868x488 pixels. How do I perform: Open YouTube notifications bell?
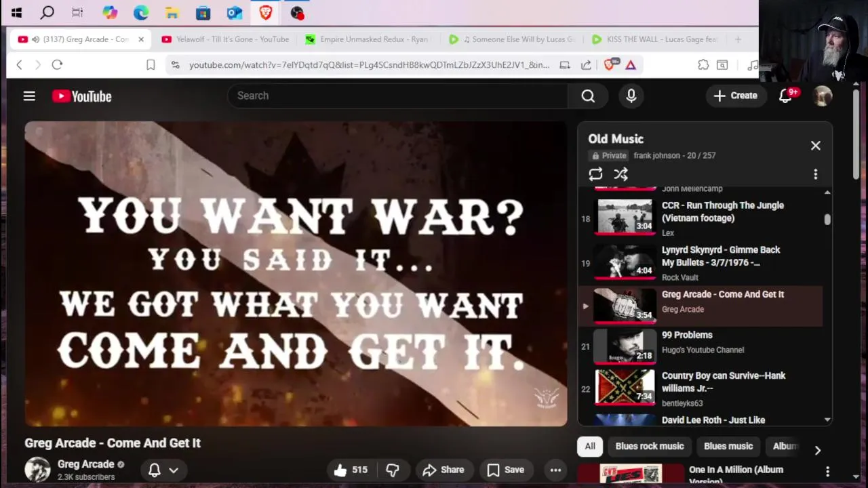click(787, 96)
